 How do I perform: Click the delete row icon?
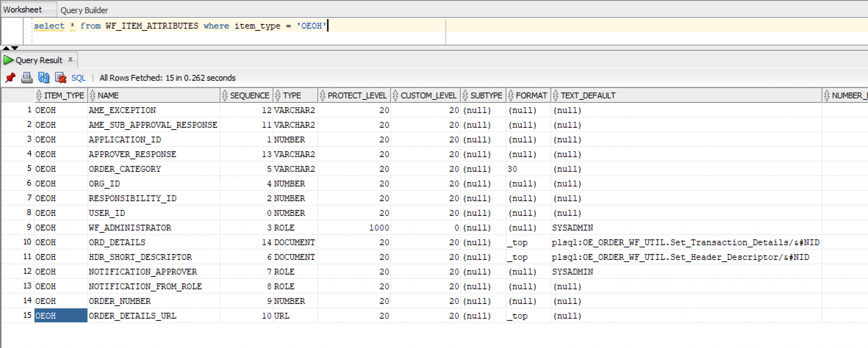pos(61,77)
